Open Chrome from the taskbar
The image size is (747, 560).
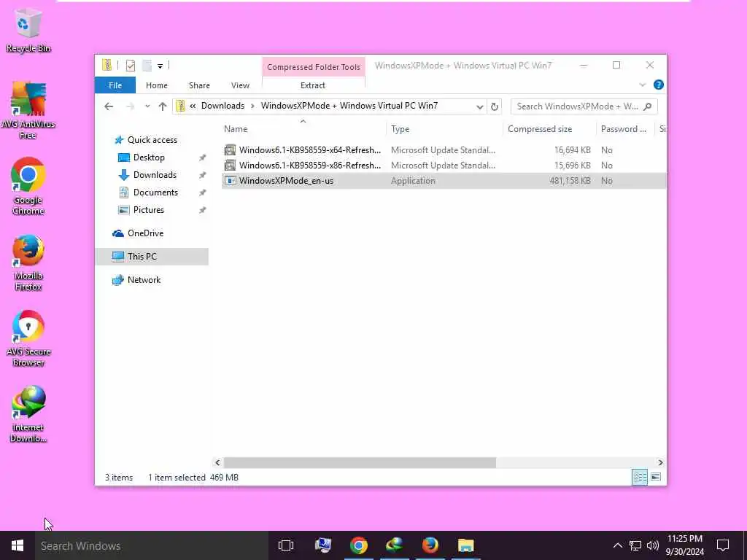tap(358, 545)
